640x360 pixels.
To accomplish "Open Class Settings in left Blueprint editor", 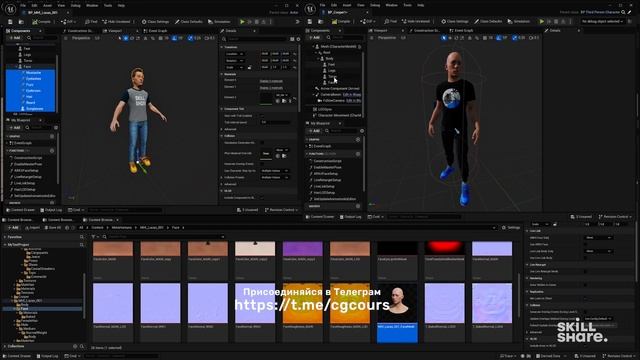I will point(155,22).
